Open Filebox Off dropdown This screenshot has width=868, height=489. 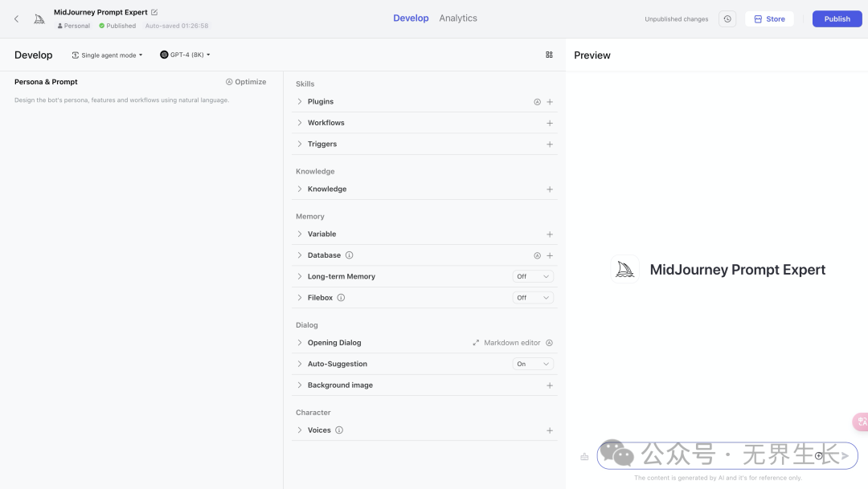click(x=533, y=298)
